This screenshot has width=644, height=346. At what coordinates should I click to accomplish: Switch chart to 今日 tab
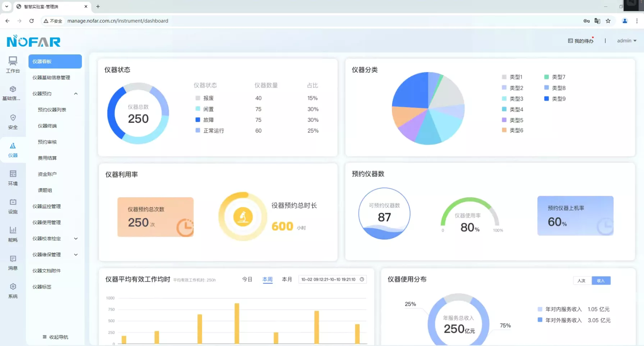247,279
